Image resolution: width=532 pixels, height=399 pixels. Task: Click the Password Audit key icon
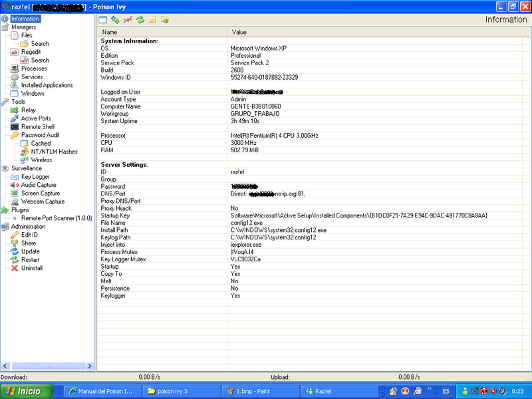[x=14, y=135]
